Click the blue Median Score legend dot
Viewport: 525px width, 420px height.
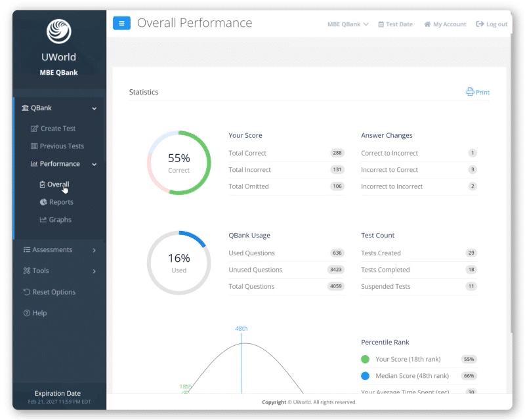pyautogui.click(x=366, y=376)
